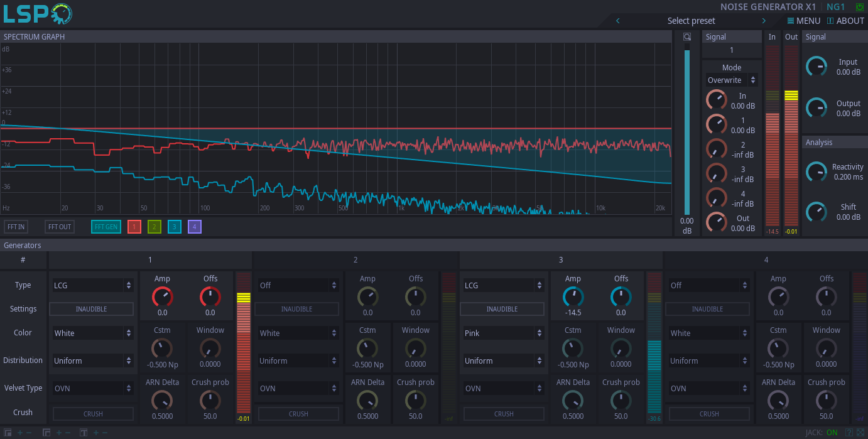
Task: Click the JACK help question-mark icon
Action: [x=849, y=432]
